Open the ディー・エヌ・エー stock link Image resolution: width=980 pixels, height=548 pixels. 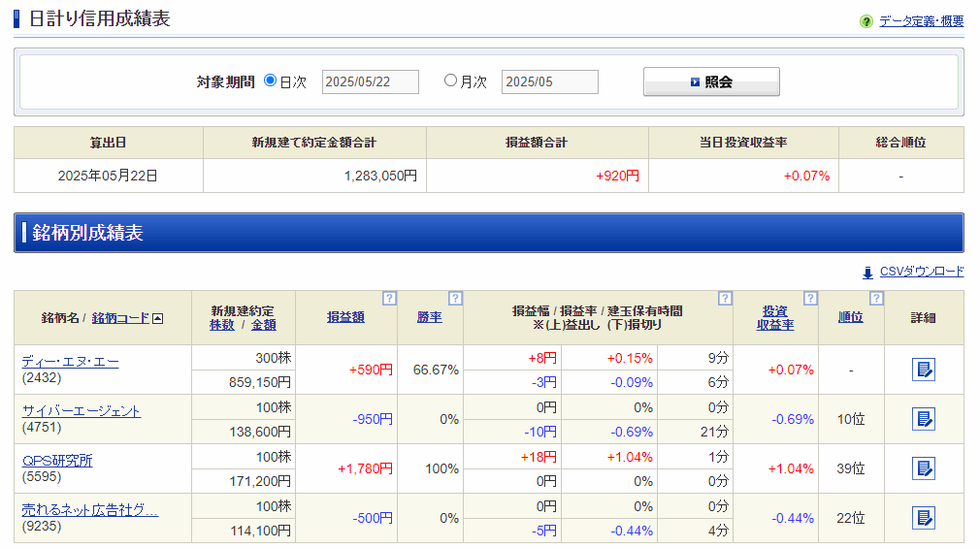coord(70,362)
